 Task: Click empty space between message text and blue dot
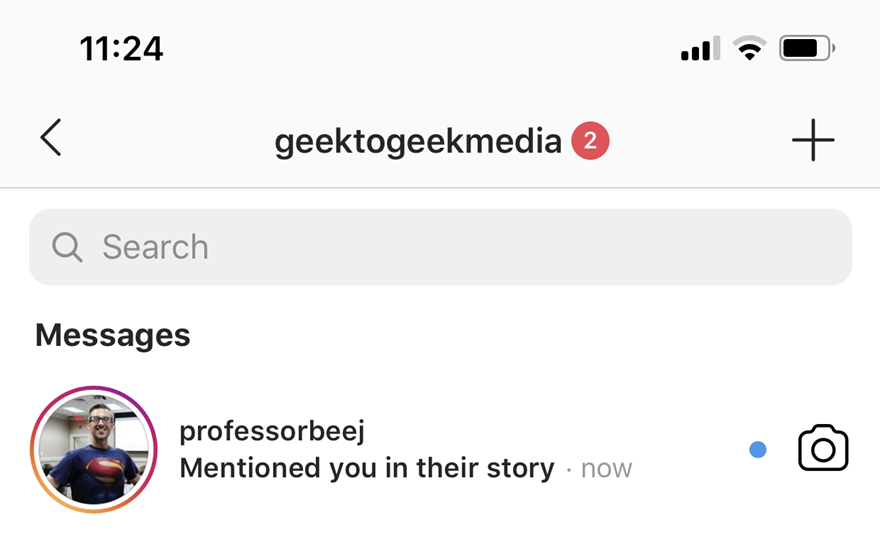(x=690, y=450)
